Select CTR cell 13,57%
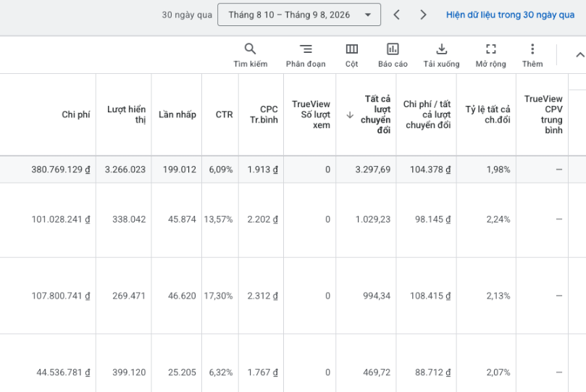Screen dimensions: 586x392 point(218,220)
